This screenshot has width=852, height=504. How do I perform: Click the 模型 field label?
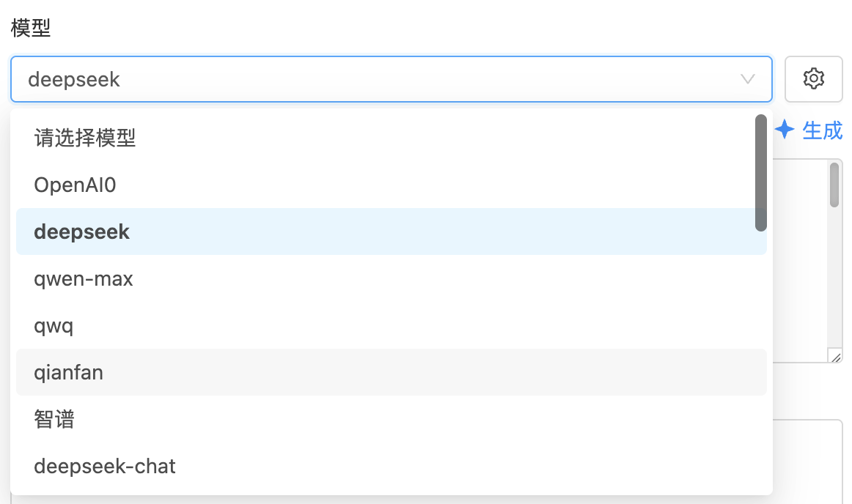tap(31, 29)
